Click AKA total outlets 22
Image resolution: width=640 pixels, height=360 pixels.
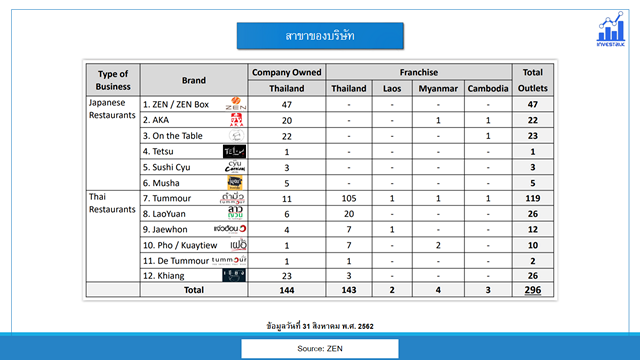point(533,120)
